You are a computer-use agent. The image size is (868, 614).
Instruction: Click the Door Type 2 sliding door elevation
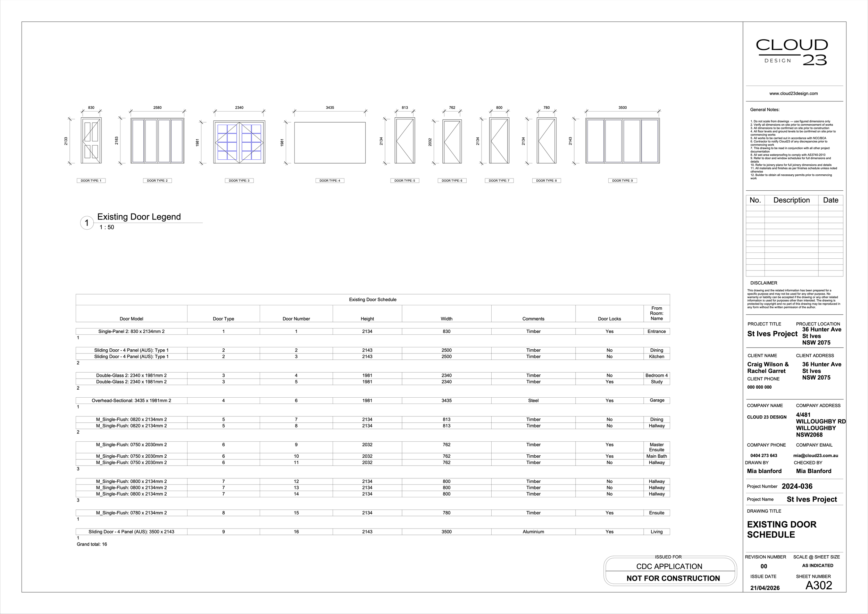click(157, 141)
